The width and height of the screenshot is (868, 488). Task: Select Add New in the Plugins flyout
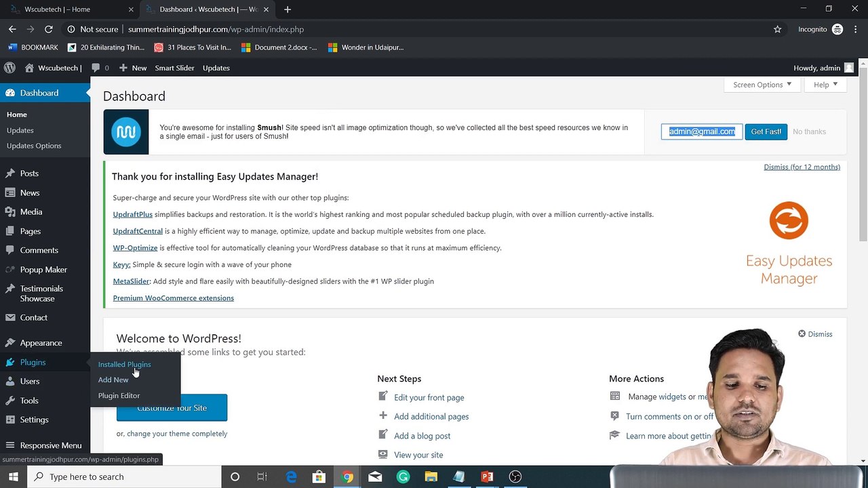tap(113, 380)
